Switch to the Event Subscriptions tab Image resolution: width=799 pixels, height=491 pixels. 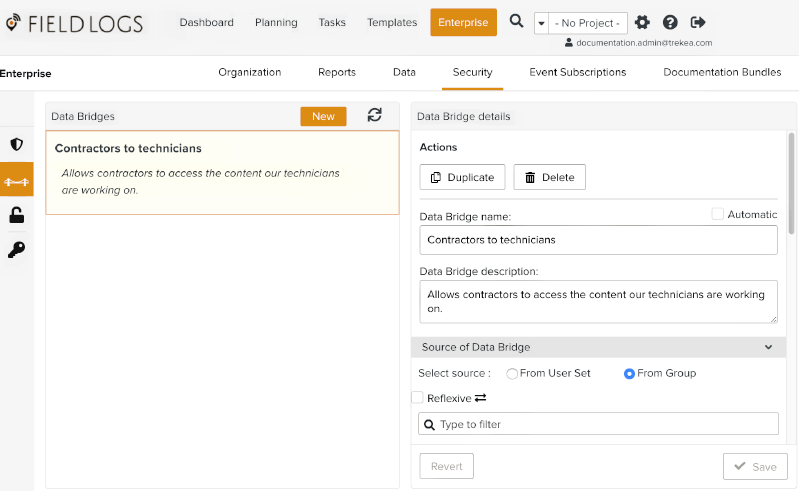pyautogui.click(x=577, y=72)
